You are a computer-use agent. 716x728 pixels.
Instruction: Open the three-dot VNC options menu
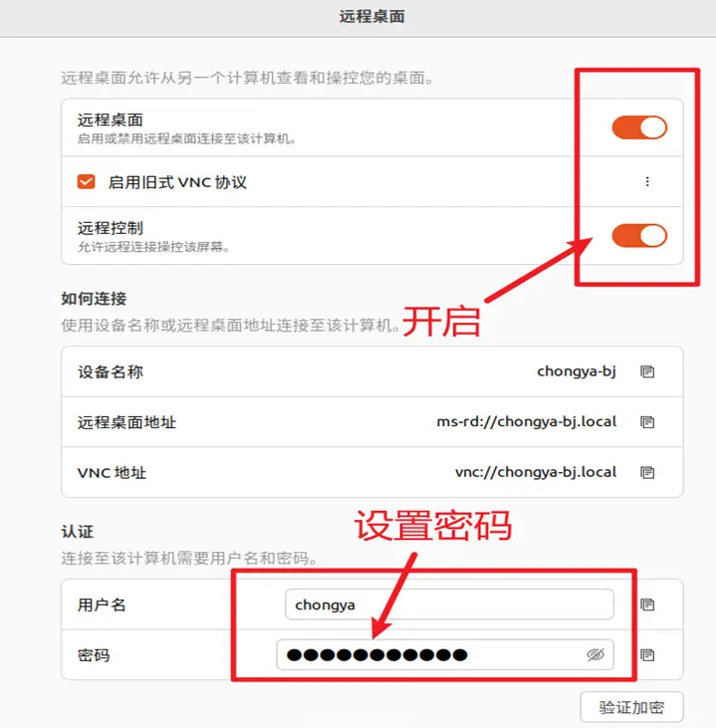(647, 181)
